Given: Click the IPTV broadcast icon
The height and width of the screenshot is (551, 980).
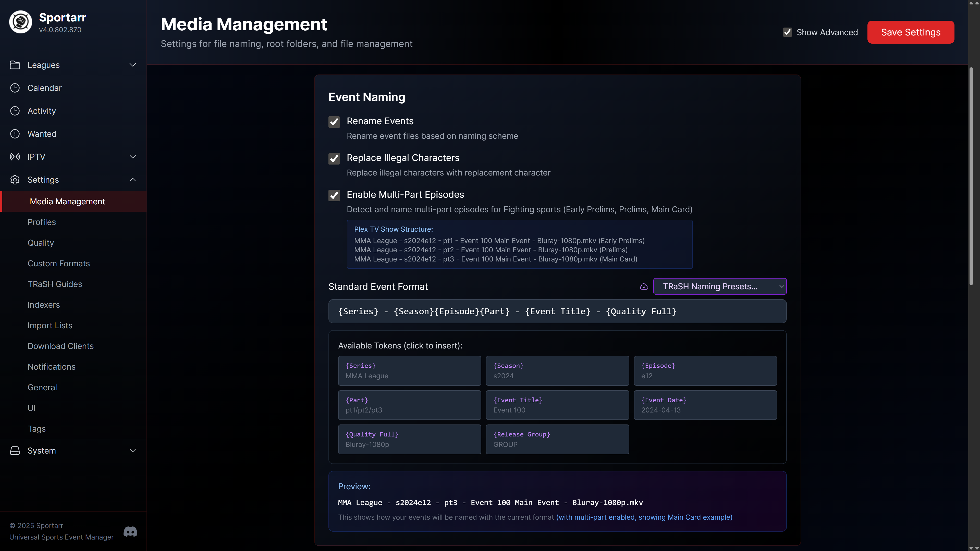Looking at the screenshot, I should (15, 157).
